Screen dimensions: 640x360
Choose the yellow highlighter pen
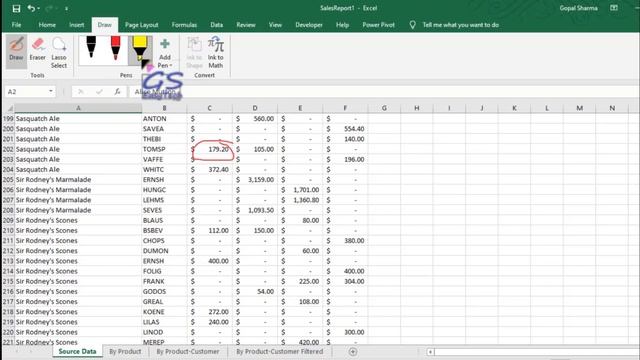coord(140,49)
